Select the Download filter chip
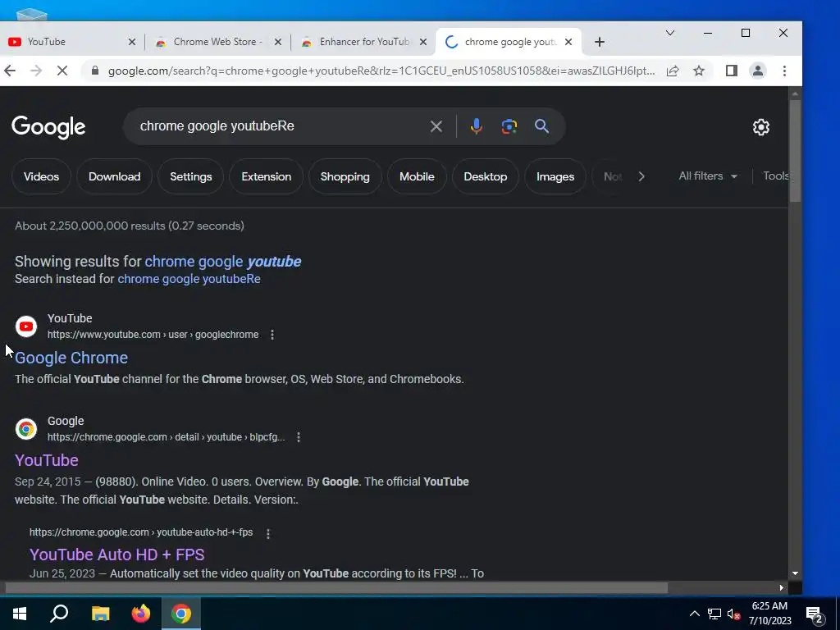840x630 pixels. click(114, 176)
